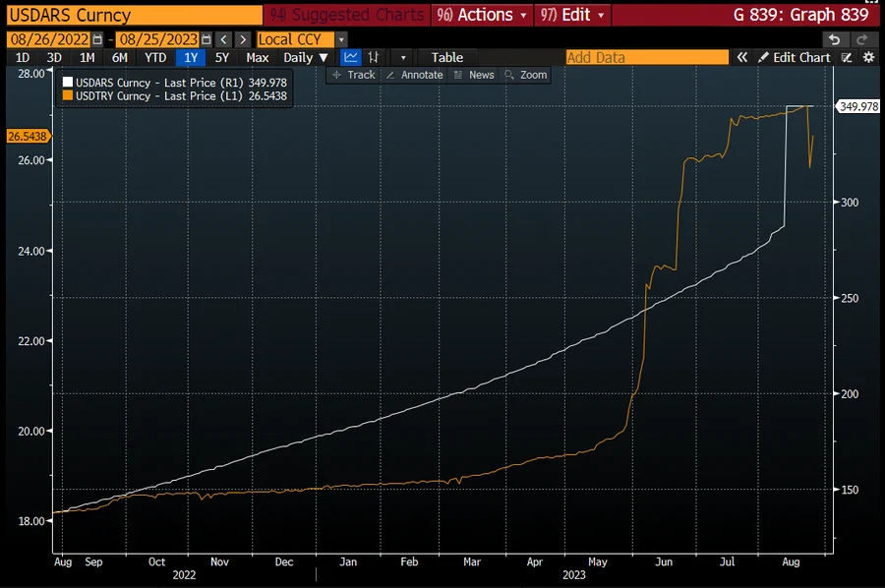Open the Edit menu

[x=571, y=15]
